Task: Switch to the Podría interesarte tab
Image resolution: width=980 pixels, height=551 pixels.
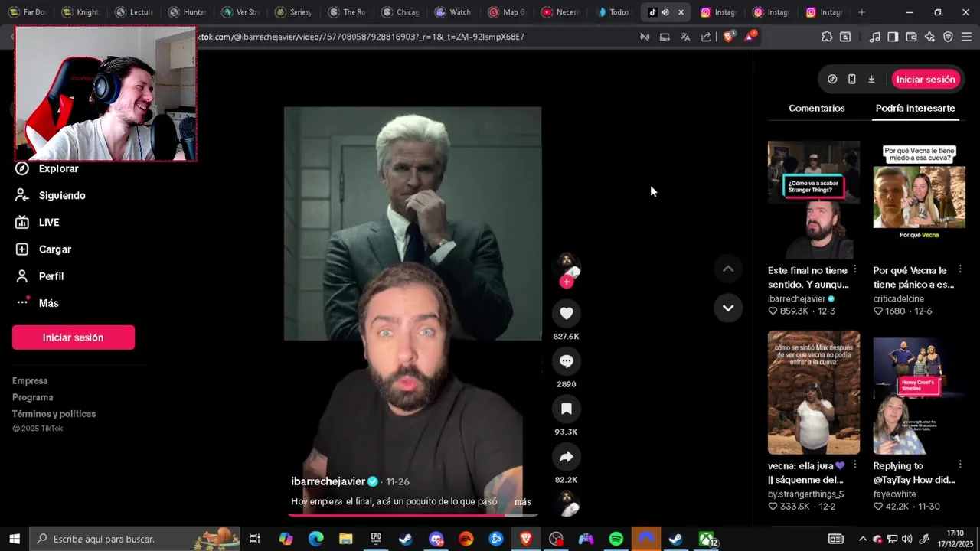Action: (915, 108)
